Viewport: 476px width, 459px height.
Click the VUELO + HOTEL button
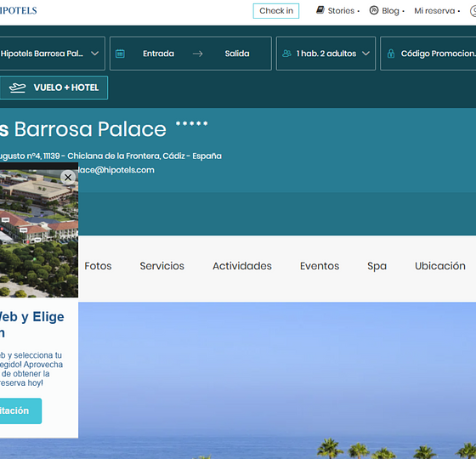point(54,88)
